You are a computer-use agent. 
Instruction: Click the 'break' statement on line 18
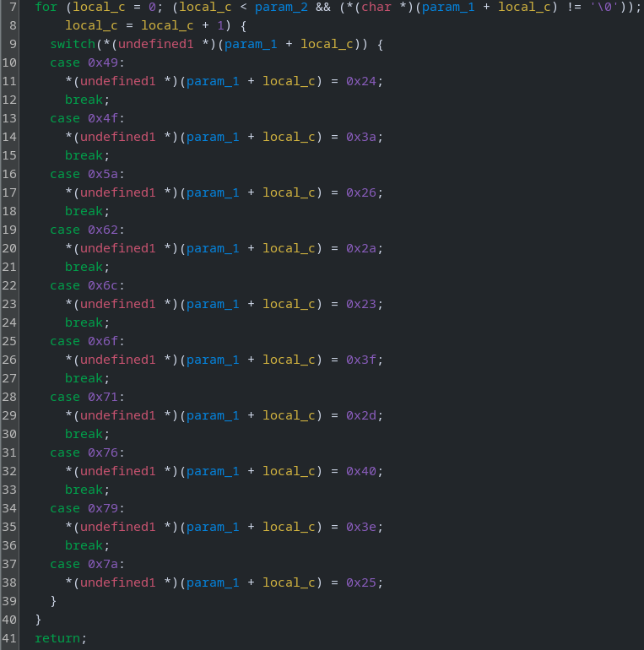point(84,211)
